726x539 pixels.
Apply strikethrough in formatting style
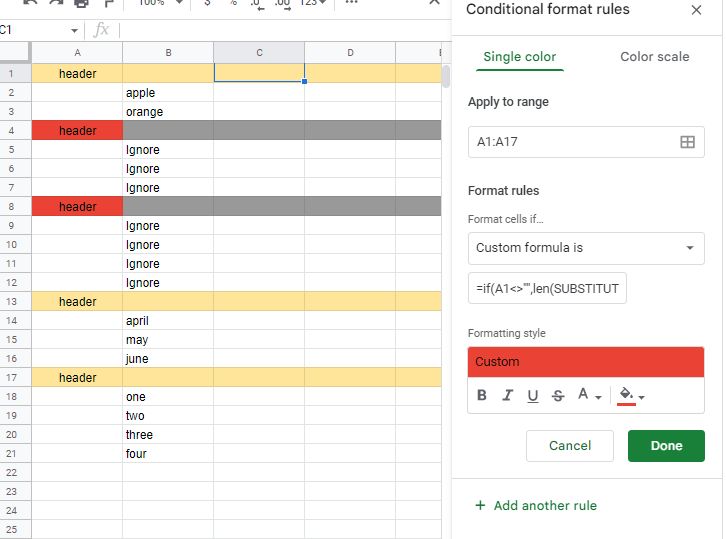coord(558,395)
